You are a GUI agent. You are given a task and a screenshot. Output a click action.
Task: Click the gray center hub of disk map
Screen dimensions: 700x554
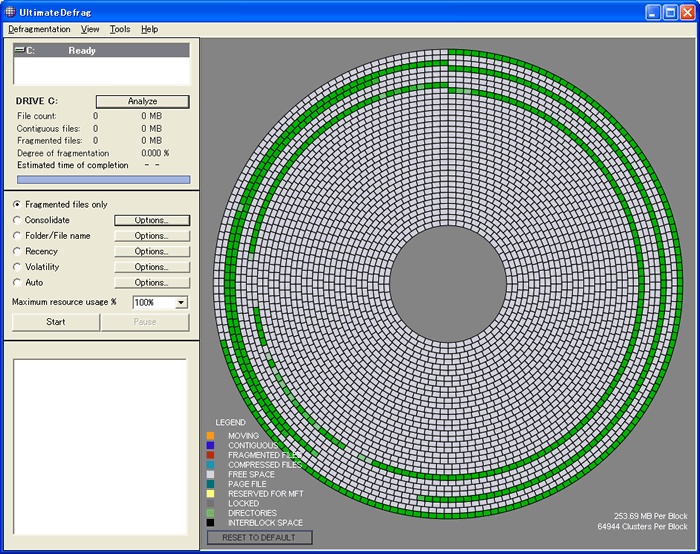coord(448,284)
